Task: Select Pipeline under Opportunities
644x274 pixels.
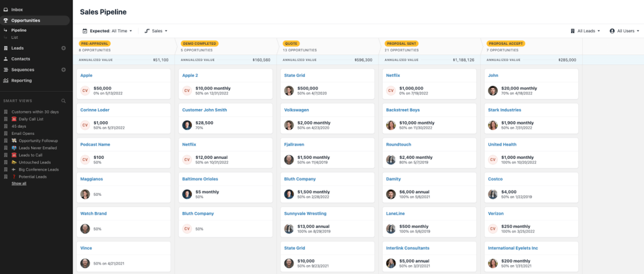Action: point(18,30)
